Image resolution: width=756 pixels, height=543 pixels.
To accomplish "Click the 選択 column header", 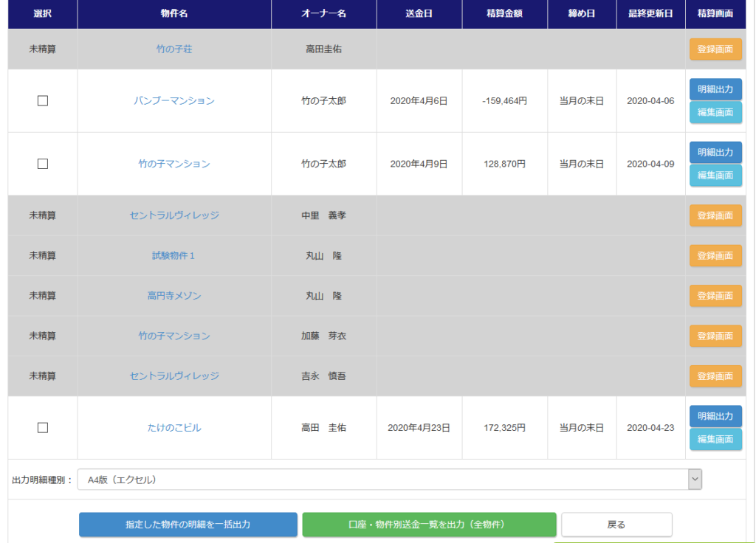I will (x=42, y=13).
